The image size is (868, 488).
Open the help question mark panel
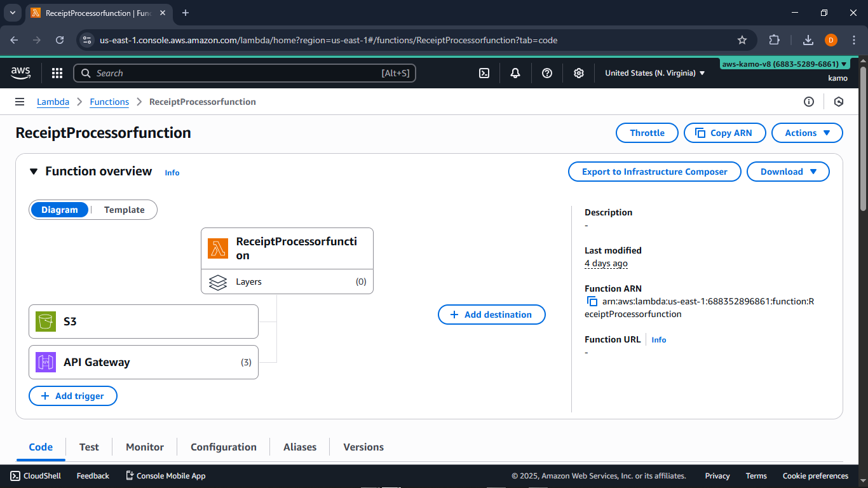tap(547, 73)
